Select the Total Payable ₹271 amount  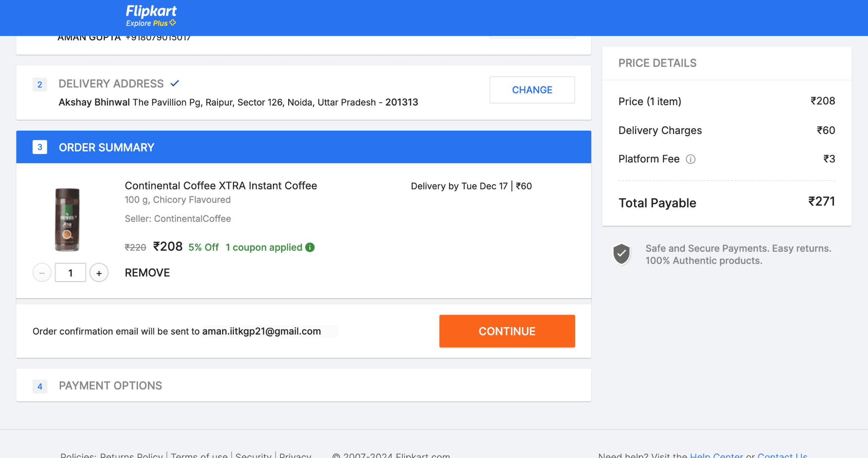pyautogui.click(x=821, y=201)
